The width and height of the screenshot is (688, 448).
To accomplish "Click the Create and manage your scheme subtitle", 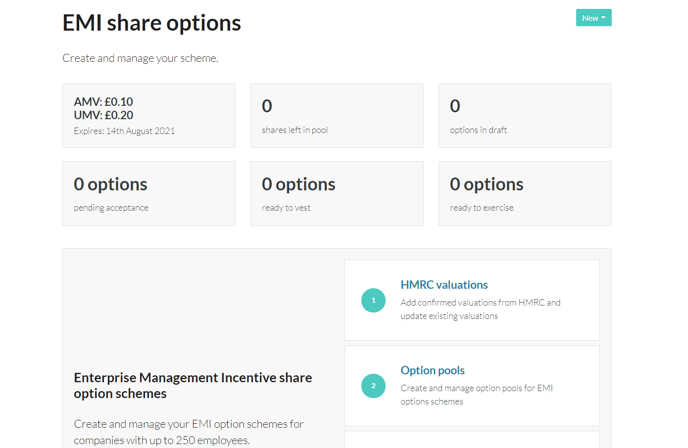I will tap(140, 58).
